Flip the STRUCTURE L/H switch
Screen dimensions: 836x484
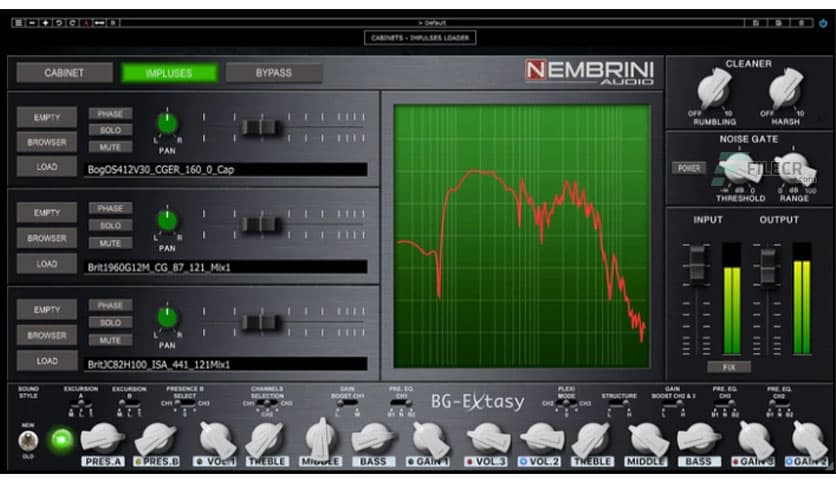pyautogui.click(x=619, y=405)
